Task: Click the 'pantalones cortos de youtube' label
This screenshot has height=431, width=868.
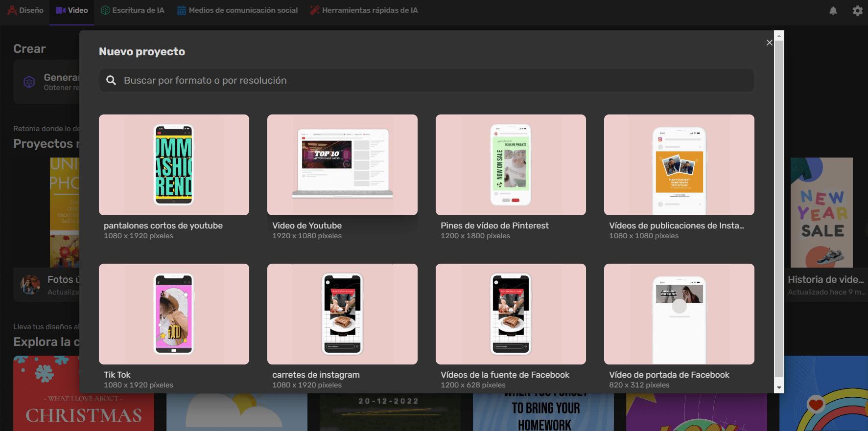Action: pos(163,226)
